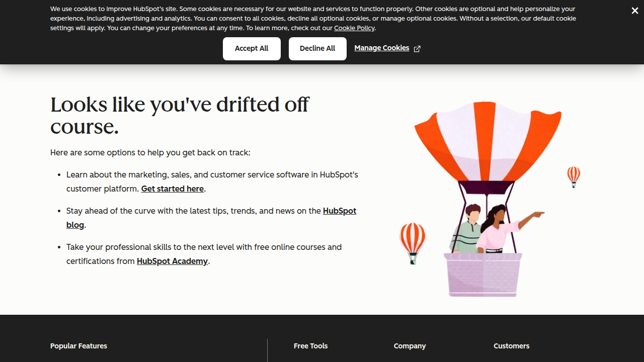Click the external-link icon beside Manage Cookies
644x362 pixels.
(417, 49)
